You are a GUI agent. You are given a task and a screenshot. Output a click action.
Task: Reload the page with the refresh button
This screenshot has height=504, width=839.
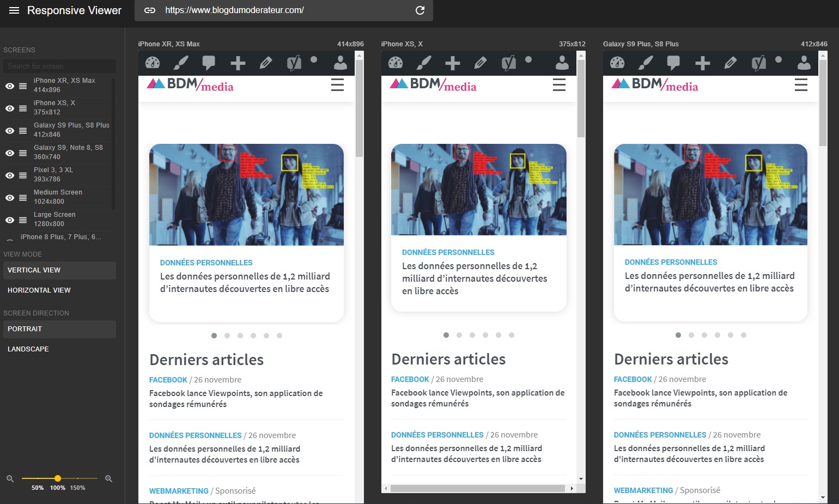(x=419, y=10)
